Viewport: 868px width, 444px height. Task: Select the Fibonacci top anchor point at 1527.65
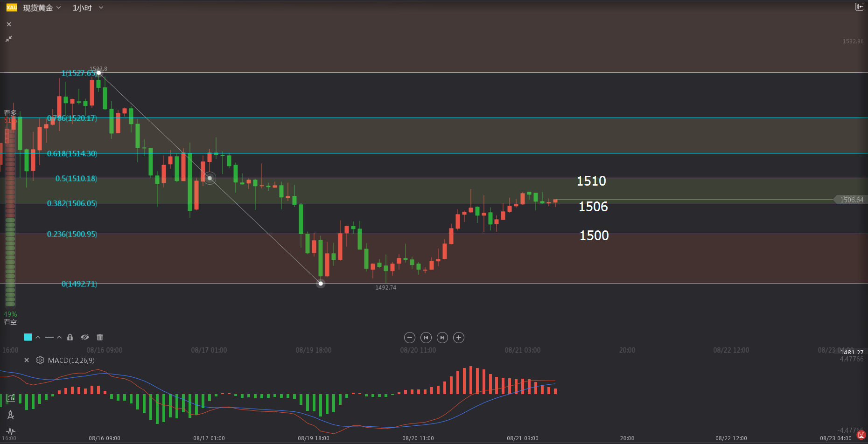(99, 73)
